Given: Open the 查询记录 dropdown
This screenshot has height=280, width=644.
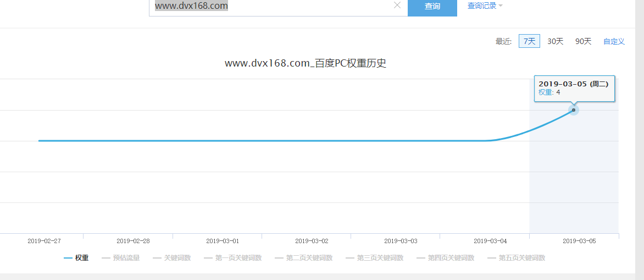Looking at the screenshot, I should (485, 6).
